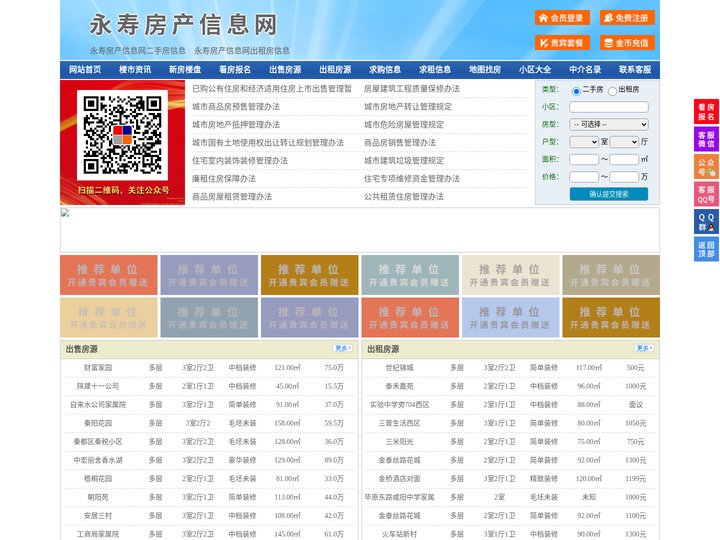
Task: Open 商品房屋租赁管理办法 link
Action: coord(232,197)
